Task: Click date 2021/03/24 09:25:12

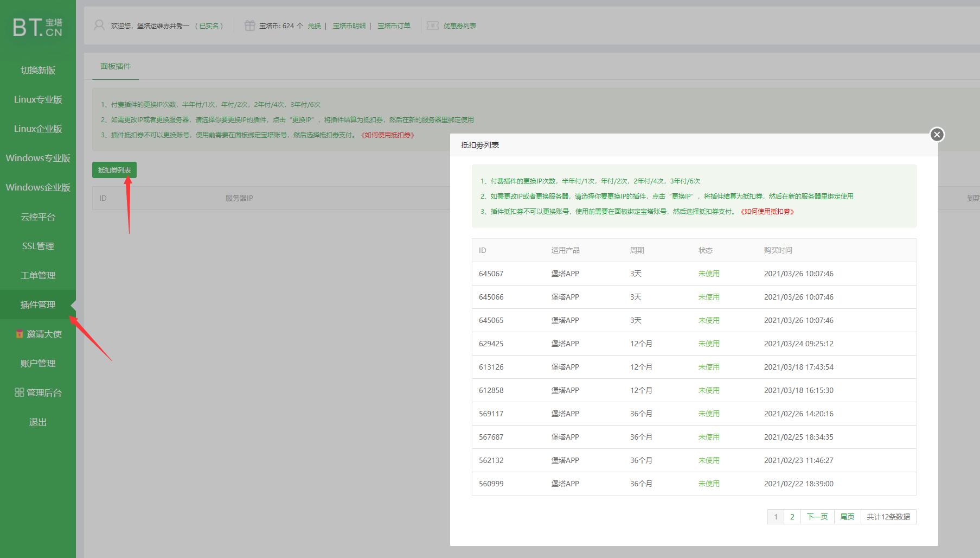Action: coord(799,344)
